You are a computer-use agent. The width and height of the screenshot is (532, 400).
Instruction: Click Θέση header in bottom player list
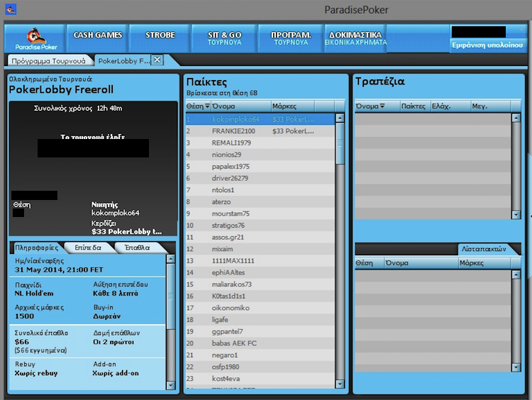(370, 263)
